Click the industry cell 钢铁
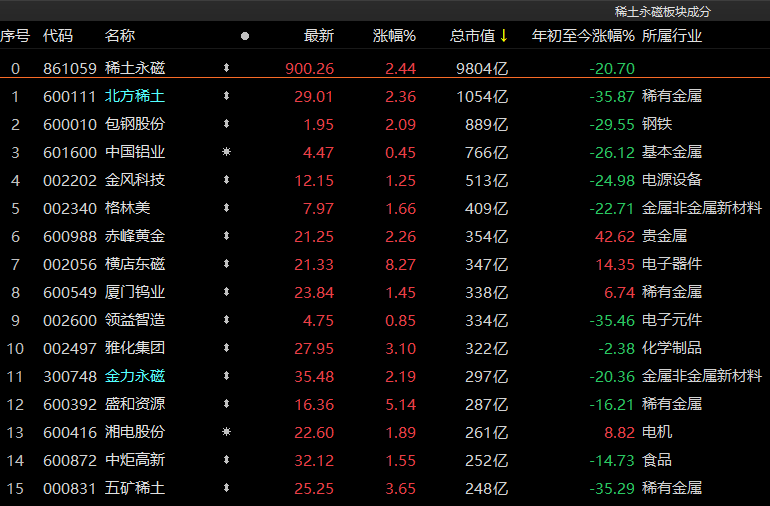This screenshot has width=770, height=506. tap(657, 124)
